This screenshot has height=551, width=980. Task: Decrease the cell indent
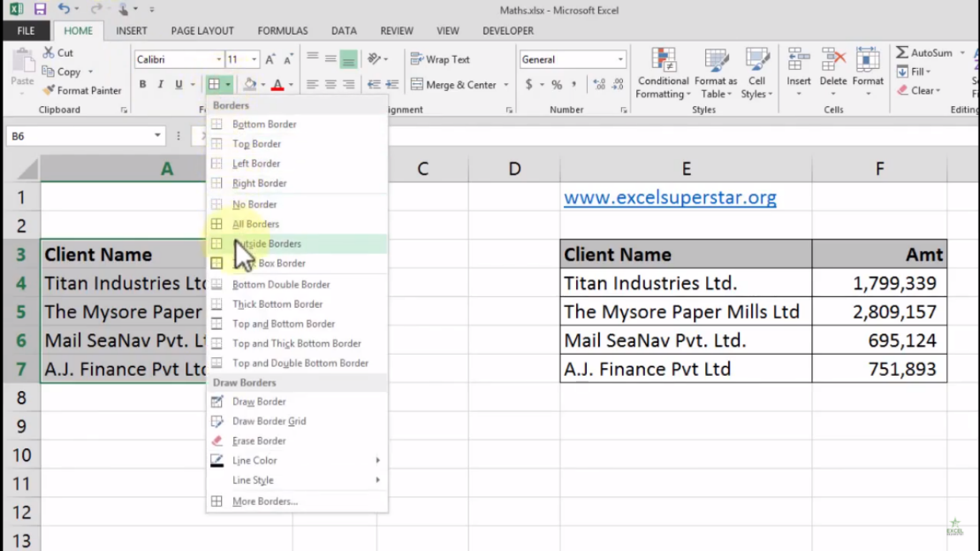[374, 84]
